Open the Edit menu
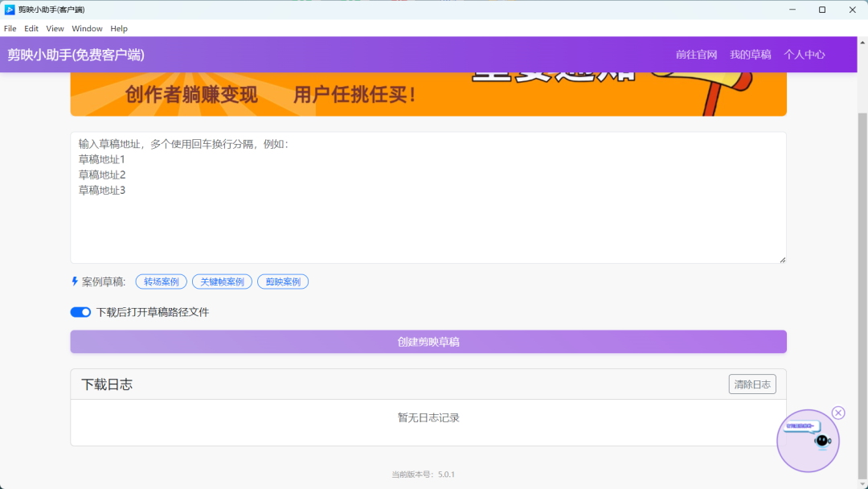The width and height of the screenshot is (868, 489). 31,28
